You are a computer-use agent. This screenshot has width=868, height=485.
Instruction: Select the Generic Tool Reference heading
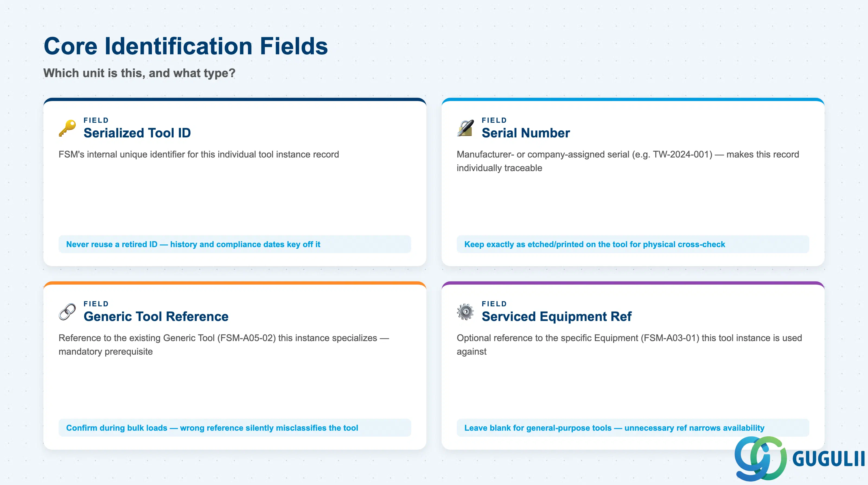156,316
